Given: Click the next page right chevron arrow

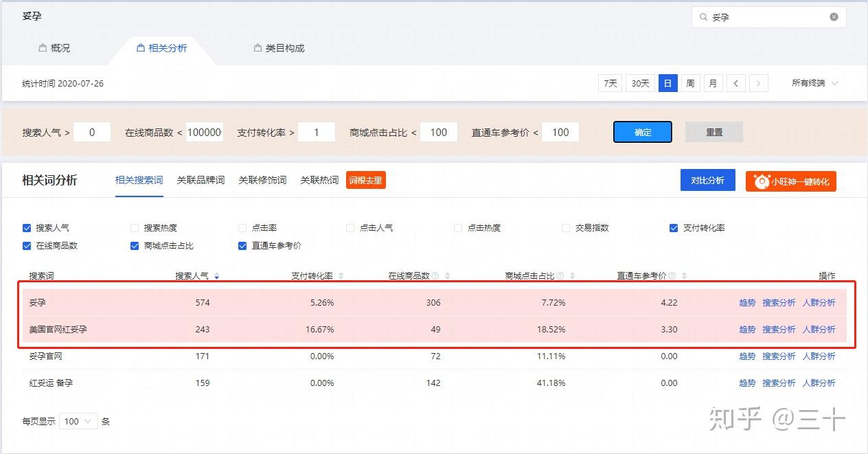Looking at the screenshot, I should (x=758, y=82).
